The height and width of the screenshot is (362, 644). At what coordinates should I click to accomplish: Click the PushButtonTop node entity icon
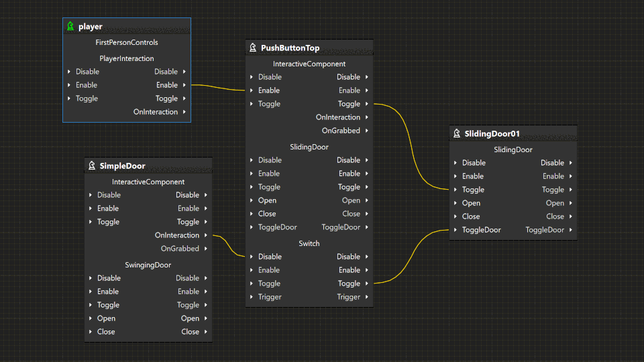[x=253, y=48]
